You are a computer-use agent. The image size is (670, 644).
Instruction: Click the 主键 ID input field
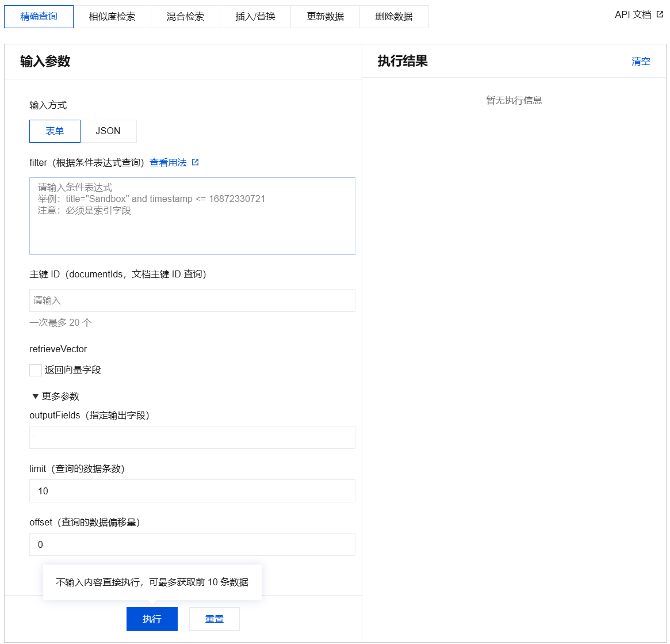pyautogui.click(x=192, y=300)
